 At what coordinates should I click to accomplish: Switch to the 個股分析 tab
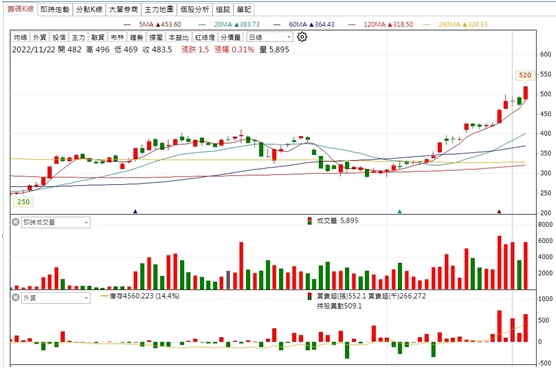click(194, 9)
